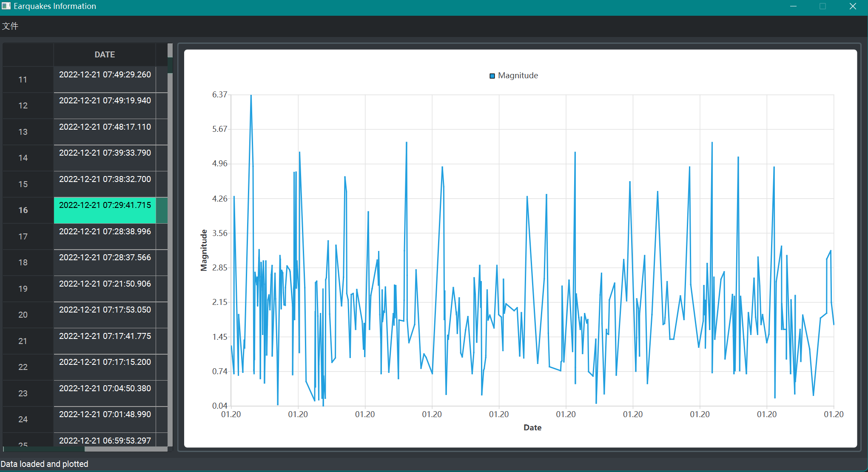Click the app icon in title bar
868x472 pixels.
[6, 6]
